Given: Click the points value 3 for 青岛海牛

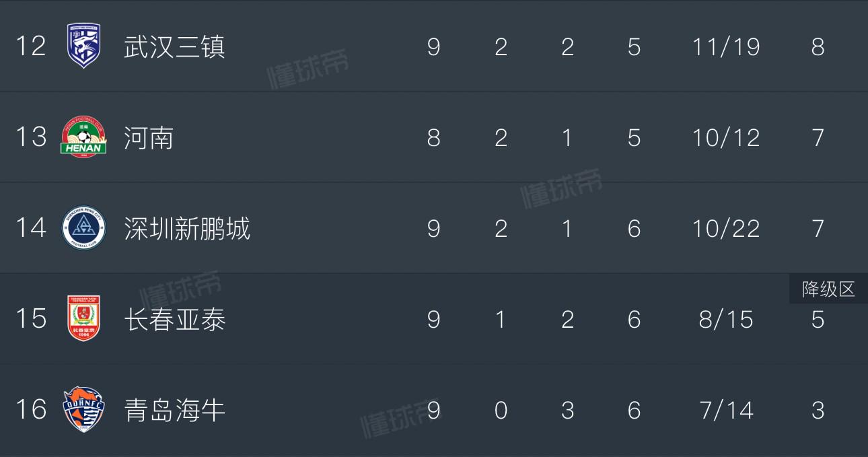Looking at the screenshot, I should pos(818,410).
